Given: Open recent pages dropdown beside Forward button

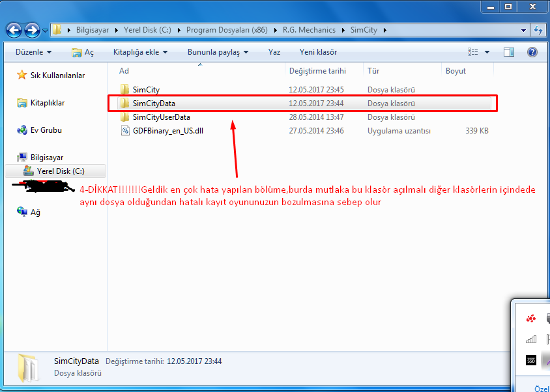Looking at the screenshot, I should click(45, 31).
